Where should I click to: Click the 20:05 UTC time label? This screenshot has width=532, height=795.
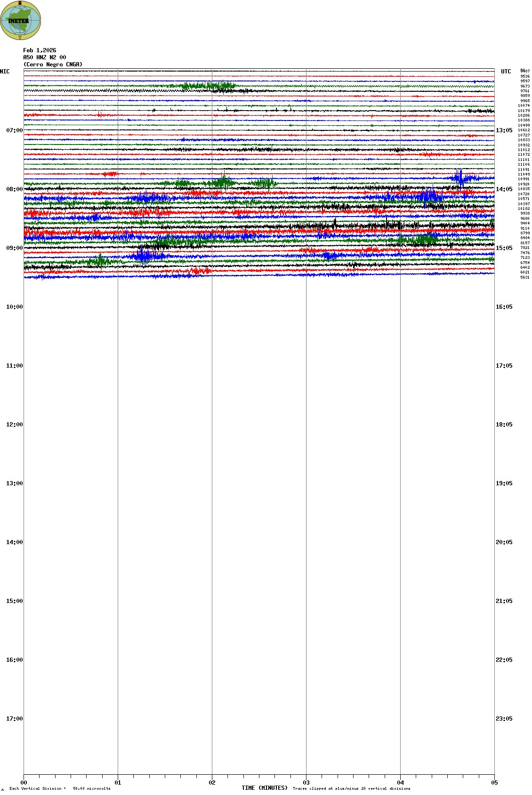504,542
